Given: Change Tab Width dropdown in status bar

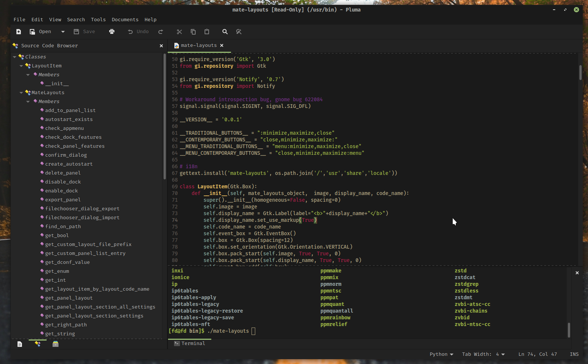Looking at the screenshot, I should point(483,354).
